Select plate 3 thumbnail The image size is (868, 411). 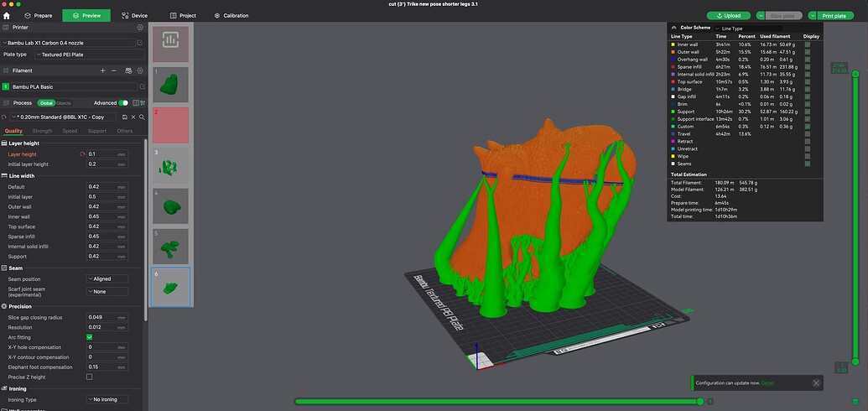click(170, 165)
